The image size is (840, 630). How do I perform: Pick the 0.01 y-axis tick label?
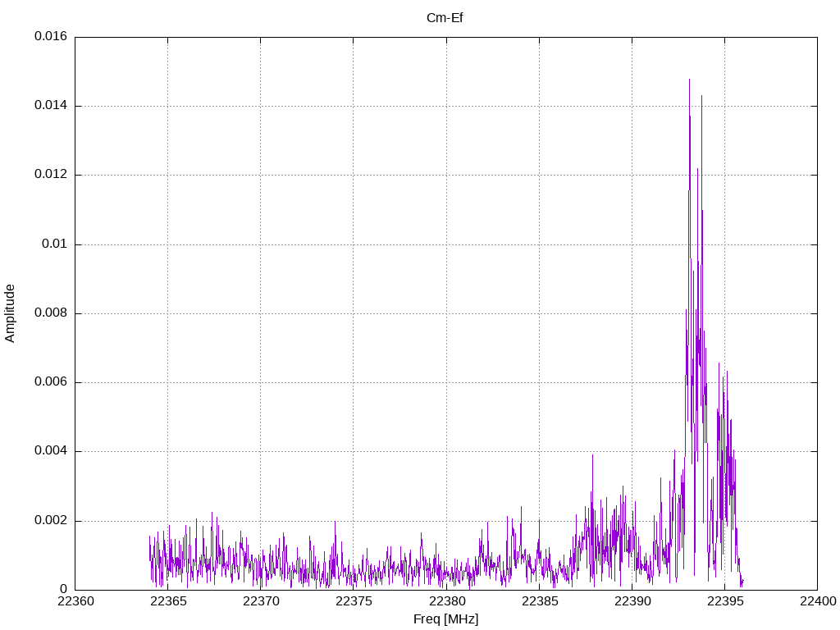click(x=54, y=244)
